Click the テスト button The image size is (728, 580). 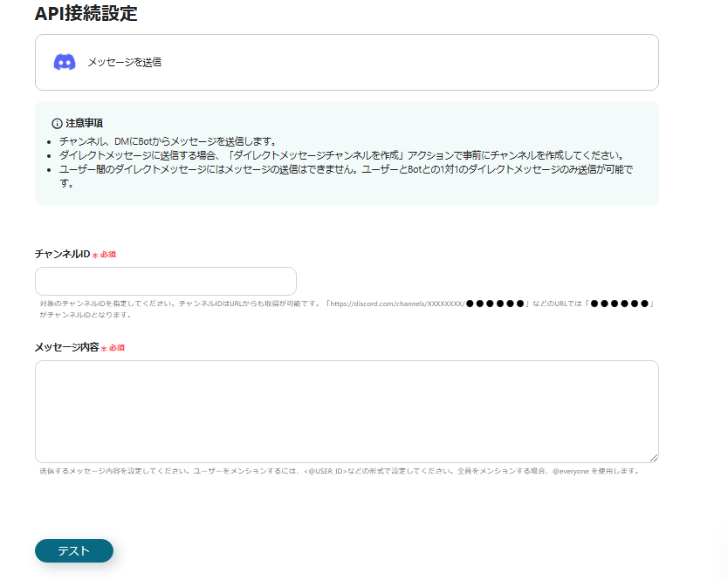(74, 550)
